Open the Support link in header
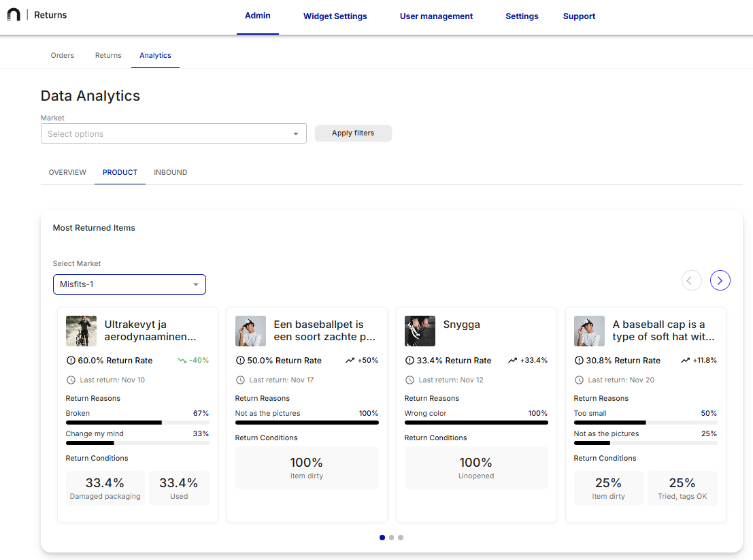 579,16
